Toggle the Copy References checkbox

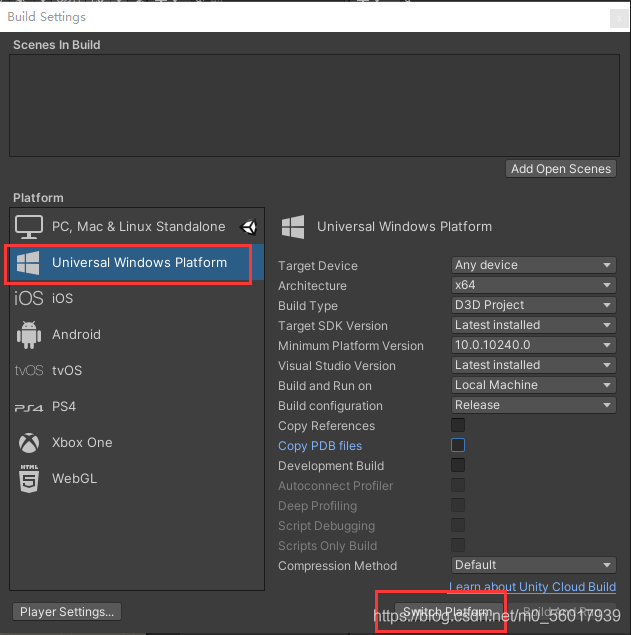pyautogui.click(x=458, y=425)
